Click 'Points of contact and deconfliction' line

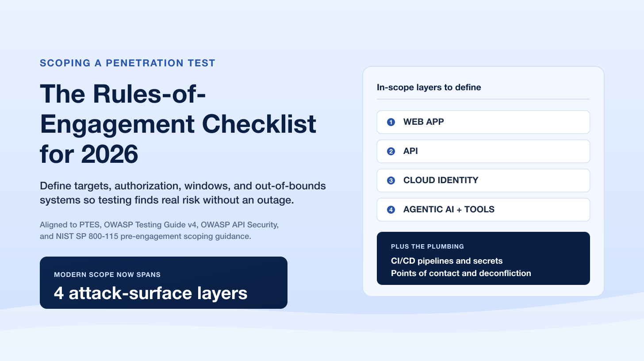point(461,273)
